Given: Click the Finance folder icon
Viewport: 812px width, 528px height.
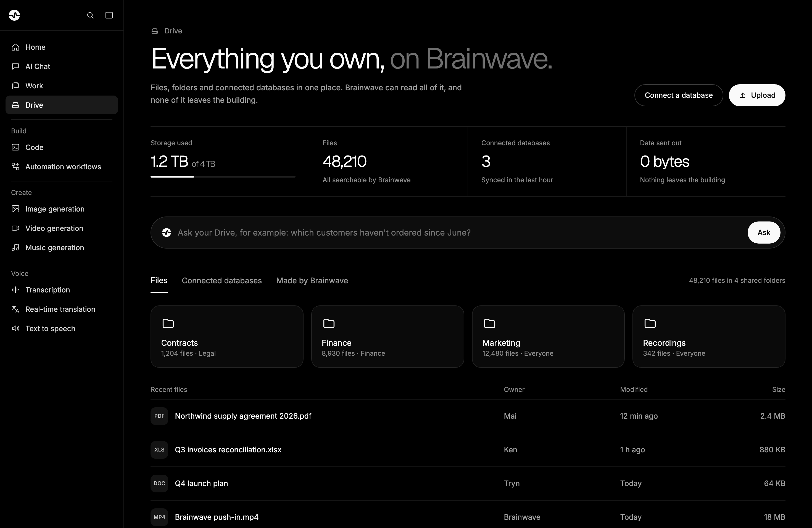Looking at the screenshot, I should [x=329, y=323].
